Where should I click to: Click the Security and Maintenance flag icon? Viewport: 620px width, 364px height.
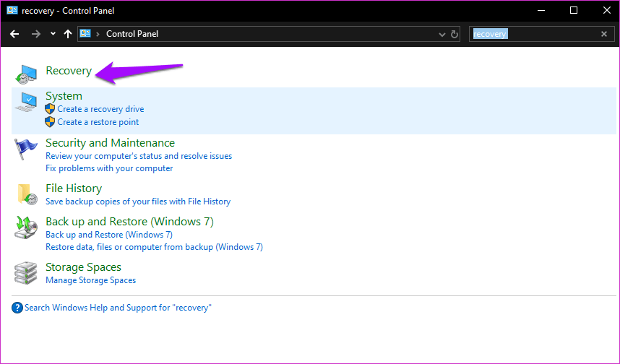tap(26, 149)
